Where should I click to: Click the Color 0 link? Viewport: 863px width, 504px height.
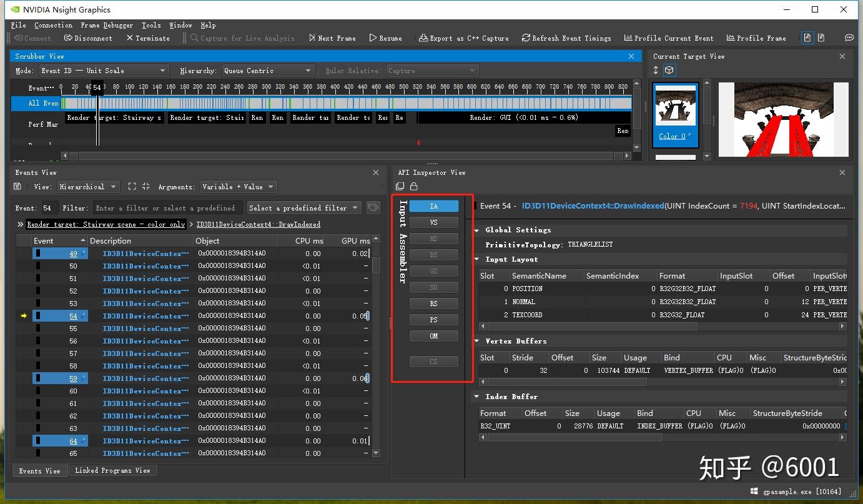(672, 136)
